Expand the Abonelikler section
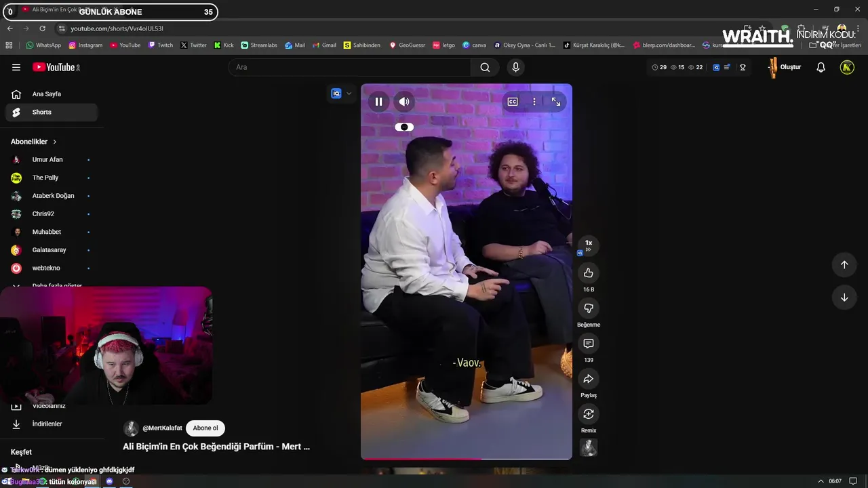This screenshot has width=868, height=488. point(34,142)
